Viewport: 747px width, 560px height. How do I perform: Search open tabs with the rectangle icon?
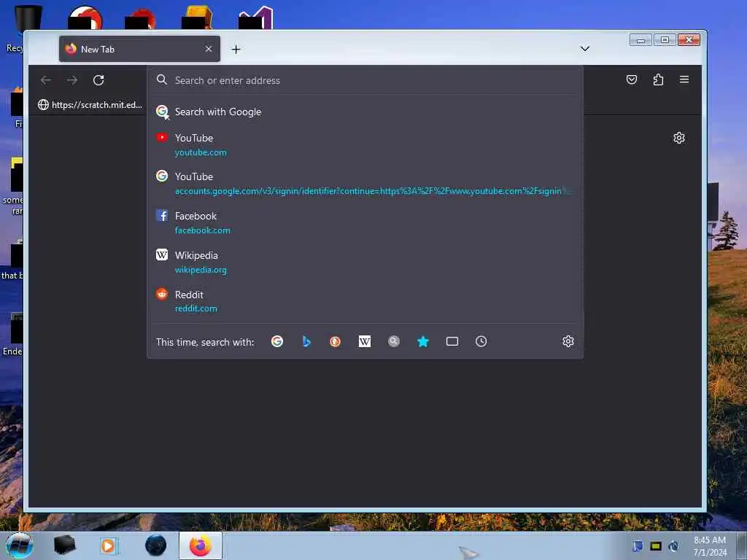pyautogui.click(x=452, y=341)
